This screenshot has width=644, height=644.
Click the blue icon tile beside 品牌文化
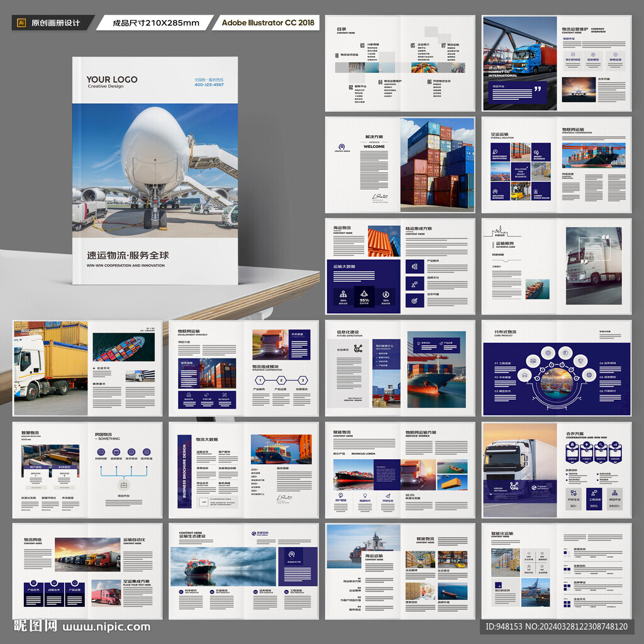414,284
